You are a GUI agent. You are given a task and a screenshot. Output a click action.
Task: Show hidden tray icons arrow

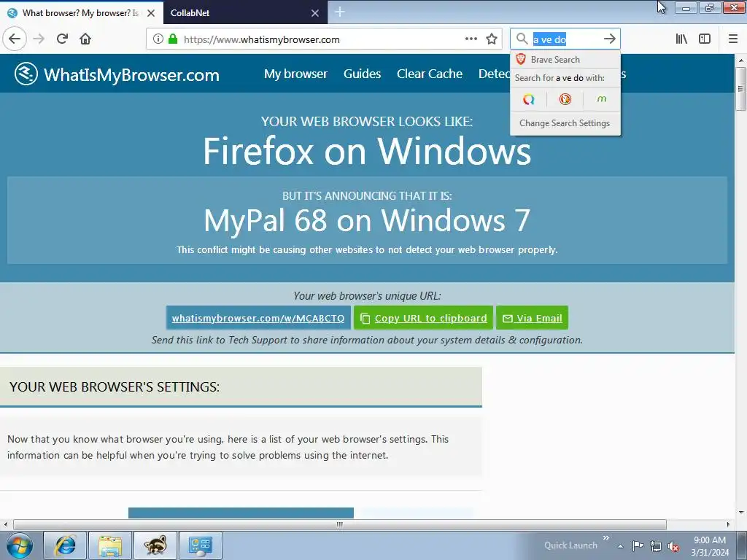[620, 546]
